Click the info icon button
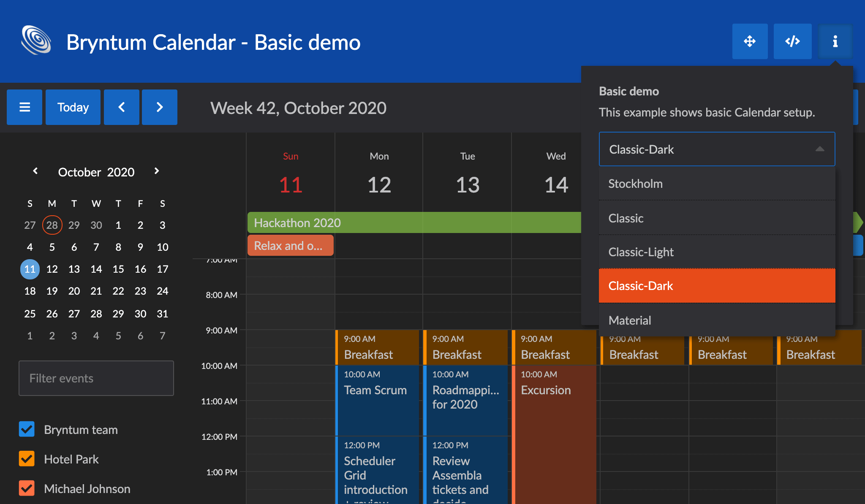865x504 pixels. (x=835, y=41)
